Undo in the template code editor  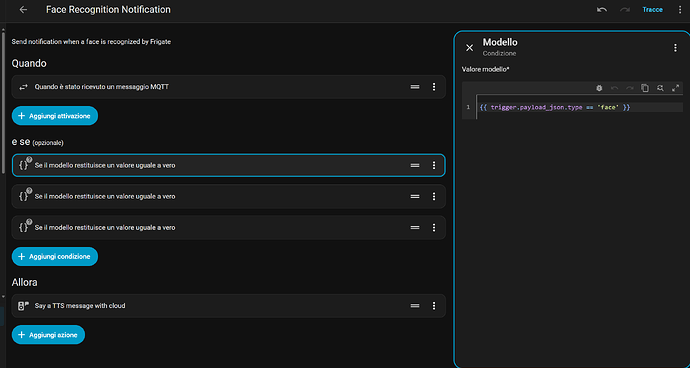(x=614, y=88)
